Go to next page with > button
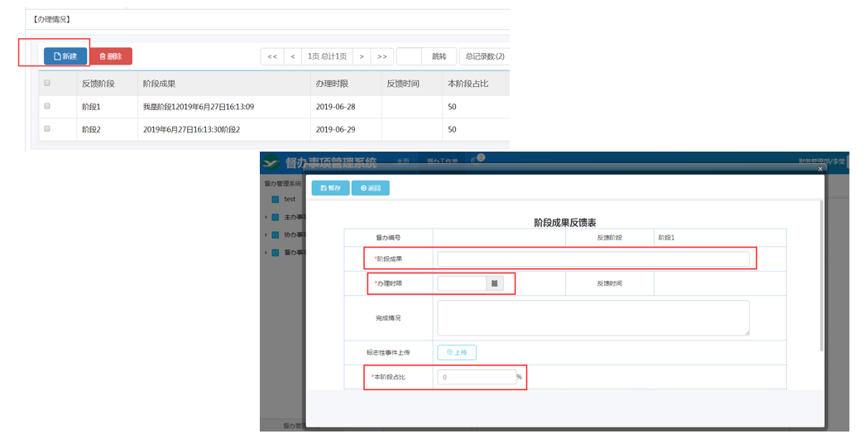This screenshot has width=868, height=439. 362,56
